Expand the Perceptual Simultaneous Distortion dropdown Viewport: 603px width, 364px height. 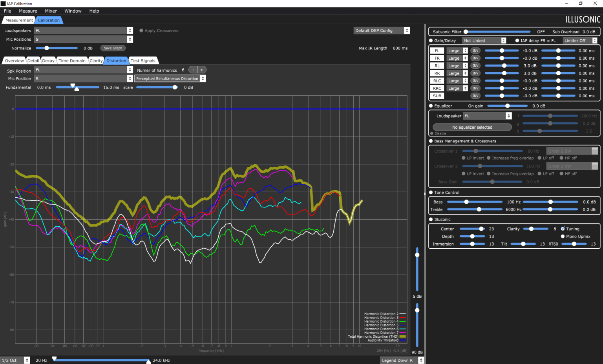170,78
